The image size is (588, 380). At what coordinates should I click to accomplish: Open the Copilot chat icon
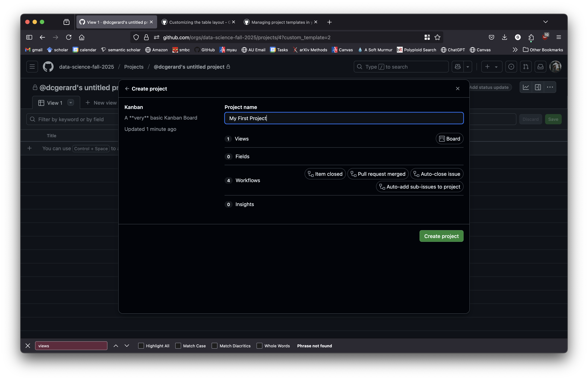click(x=458, y=67)
